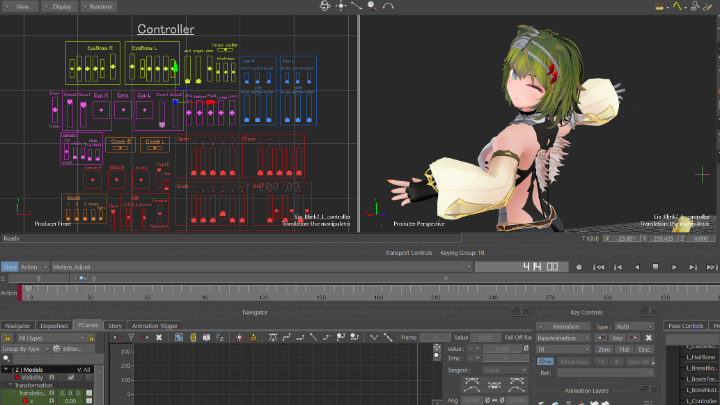Toggle the Story mode button

coord(9,267)
